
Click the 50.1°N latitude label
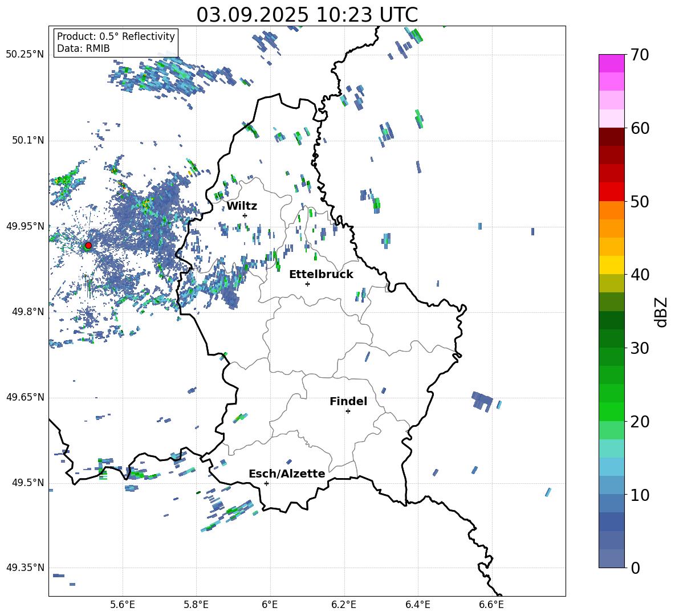click(28, 141)
